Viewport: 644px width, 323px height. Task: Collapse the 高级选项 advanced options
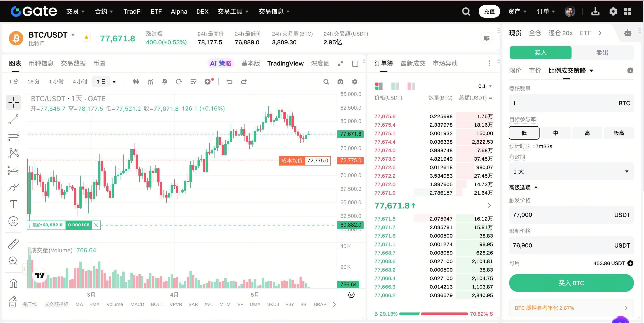[x=523, y=187]
